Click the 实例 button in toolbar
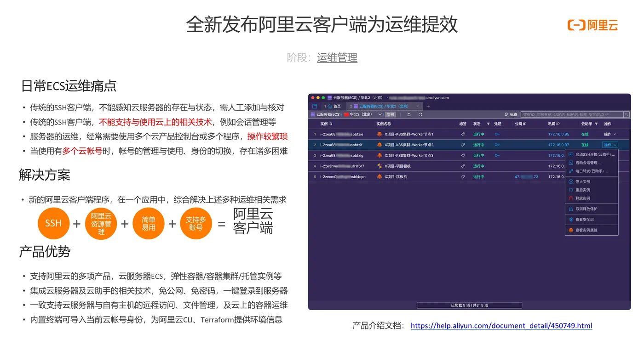 click(x=390, y=114)
